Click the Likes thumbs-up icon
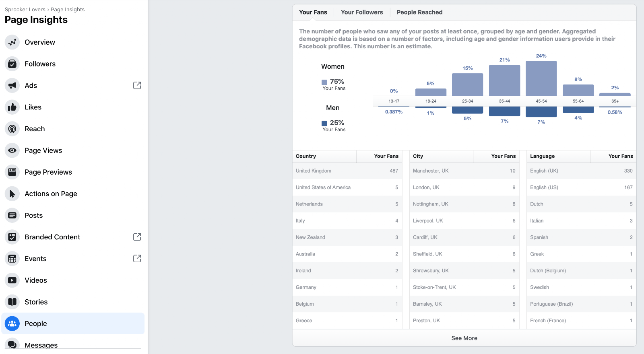Image resolution: width=644 pixels, height=354 pixels. click(x=12, y=107)
